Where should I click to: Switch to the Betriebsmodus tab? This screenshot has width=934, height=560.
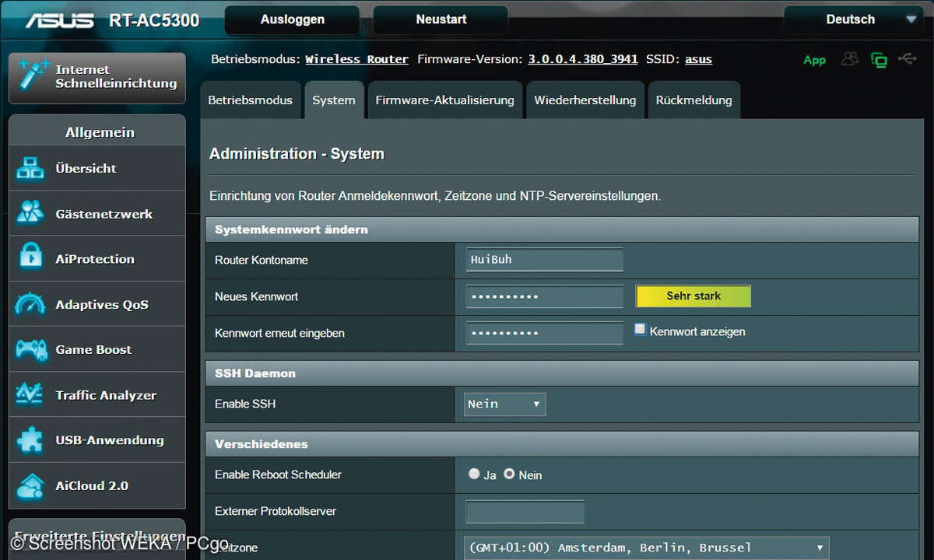click(x=251, y=100)
